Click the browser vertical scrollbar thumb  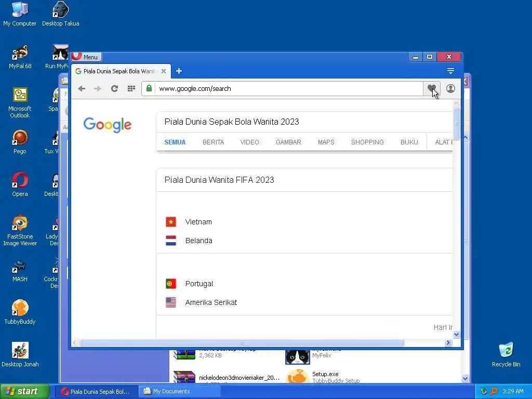click(456, 124)
